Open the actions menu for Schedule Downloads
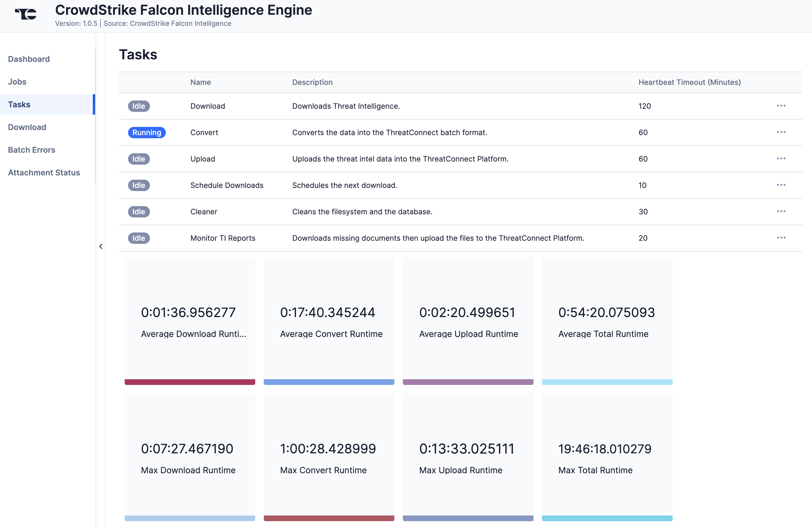This screenshot has width=812, height=528. point(782,185)
